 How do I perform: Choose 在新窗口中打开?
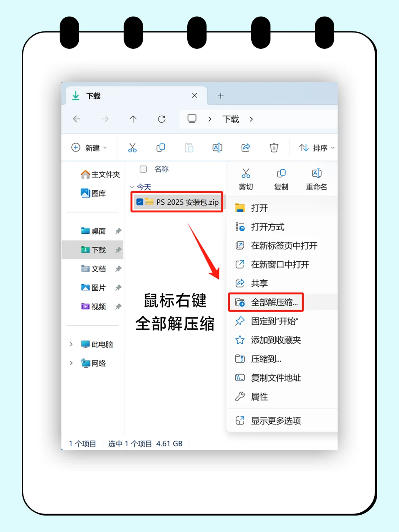click(x=282, y=265)
